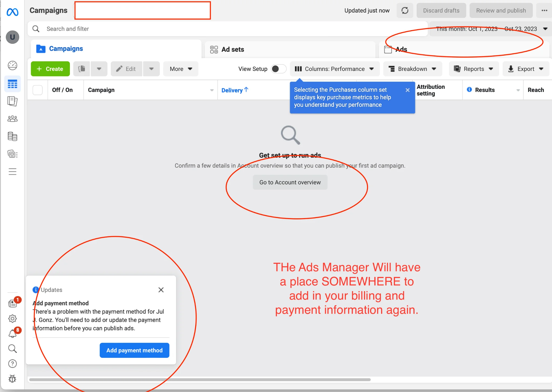This screenshot has width=552, height=392.
Task: Open settings gear icon in sidebar
Action: [12, 319]
